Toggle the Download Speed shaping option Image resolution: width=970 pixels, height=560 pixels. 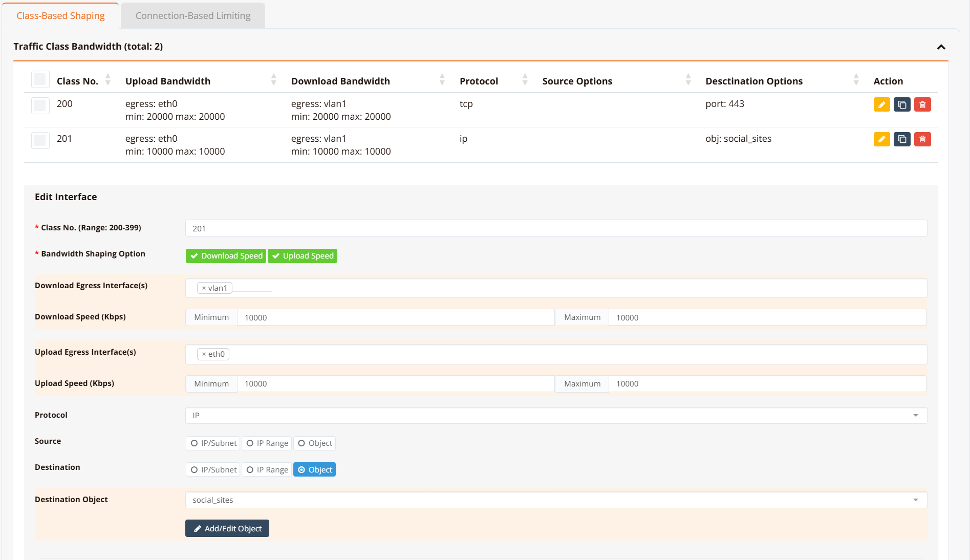[x=226, y=256]
